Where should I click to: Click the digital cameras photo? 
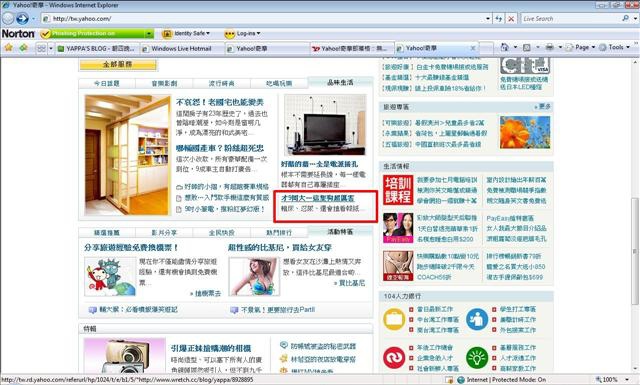point(125,356)
